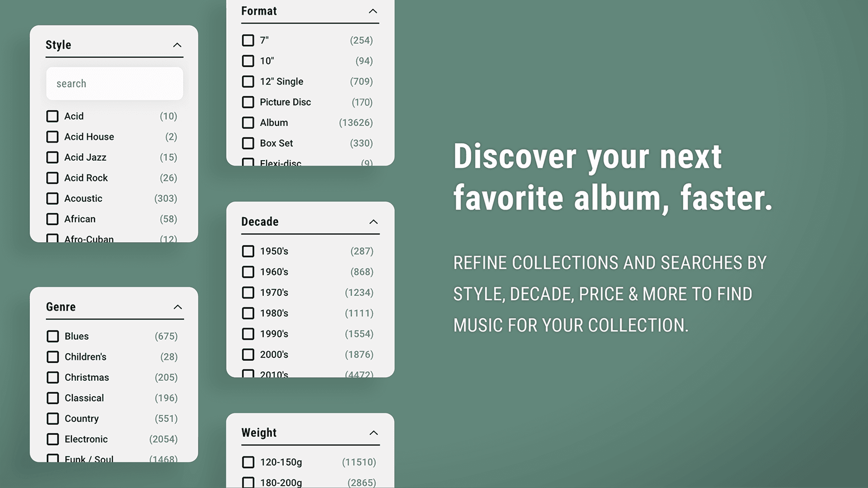
Task: Check the Acoustic style checkbox
Action: (x=52, y=198)
